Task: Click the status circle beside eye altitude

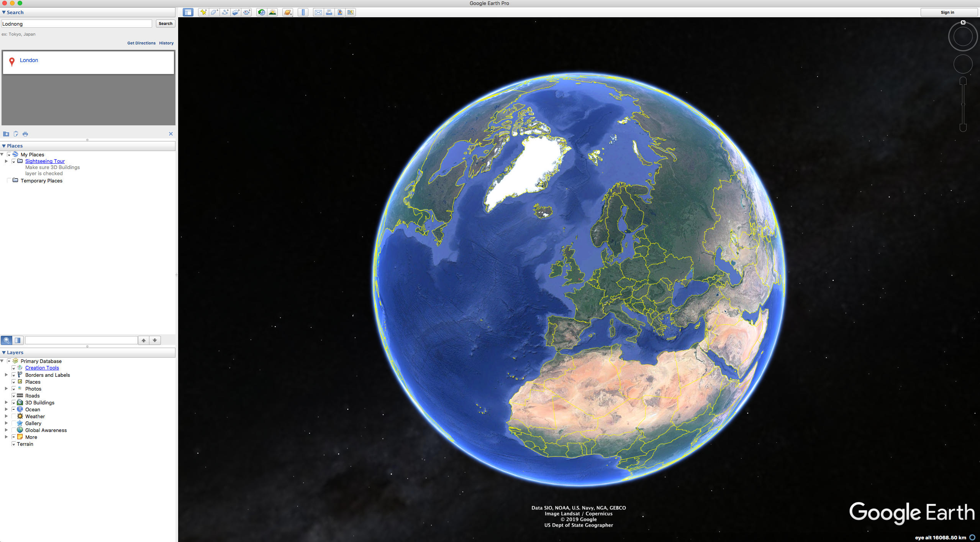Action: 972,537
